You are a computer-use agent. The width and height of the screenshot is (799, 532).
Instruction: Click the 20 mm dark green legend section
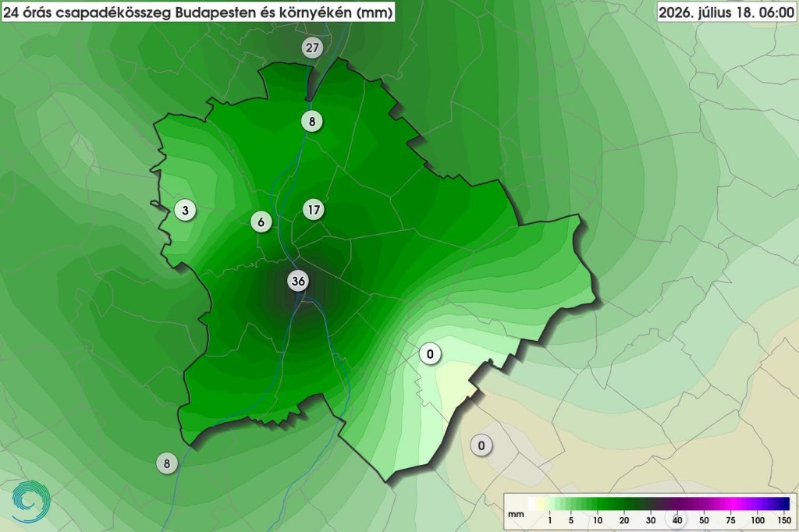click(623, 504)
